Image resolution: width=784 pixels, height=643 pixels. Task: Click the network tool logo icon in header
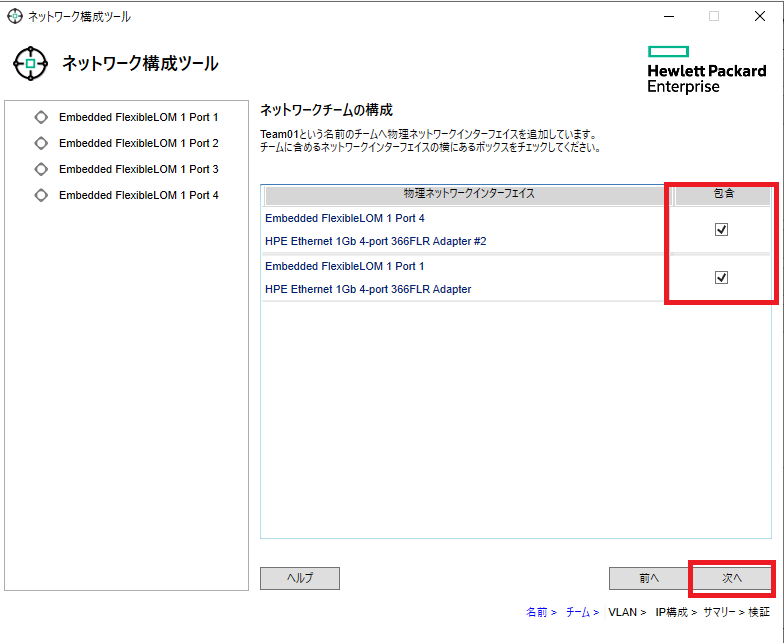(30, 64)
